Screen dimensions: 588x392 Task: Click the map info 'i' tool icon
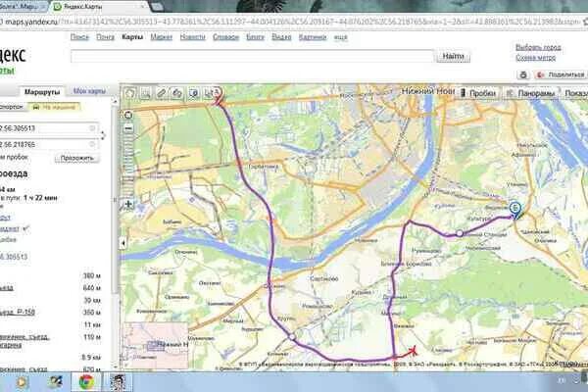[193, 93]
